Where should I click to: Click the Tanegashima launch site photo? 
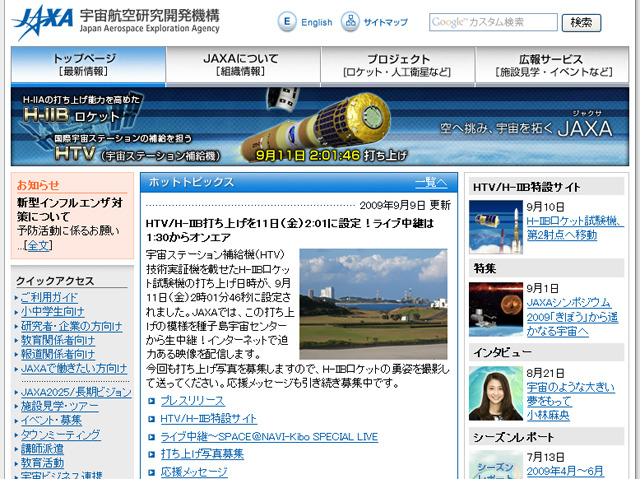(373, 304)
